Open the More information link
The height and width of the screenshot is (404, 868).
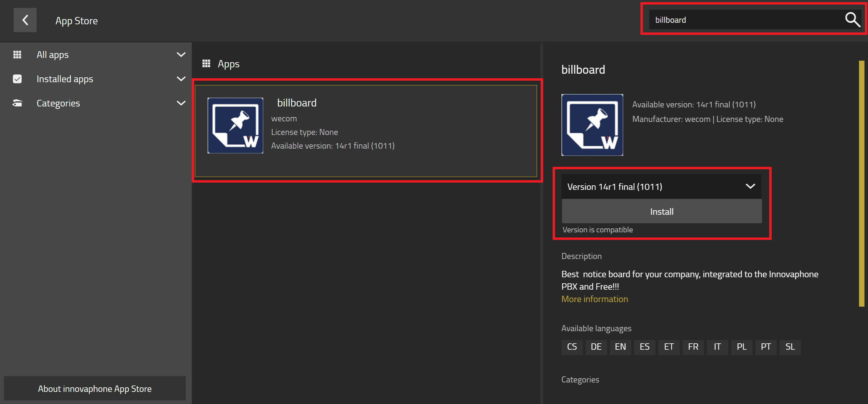(x=594, y=299)
